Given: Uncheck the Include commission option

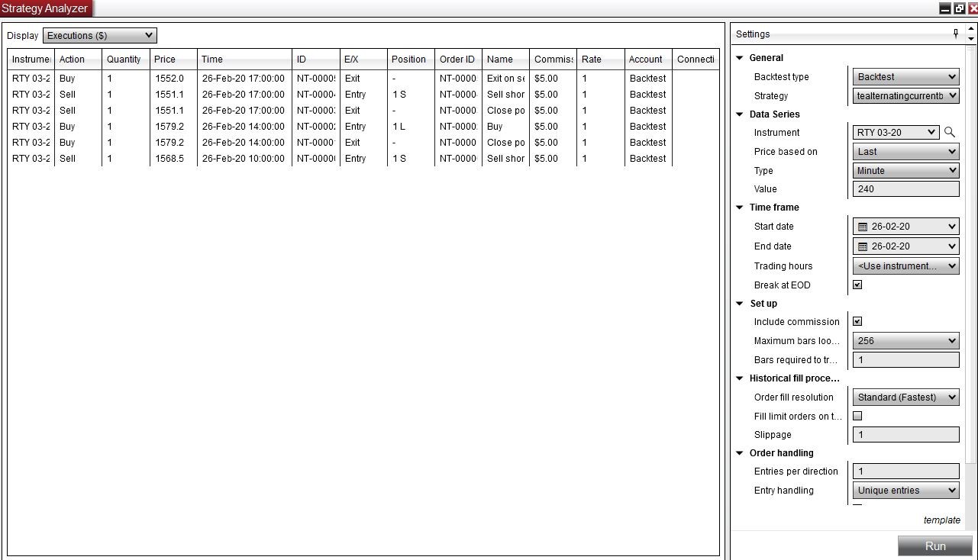Looking at the screenshot, I should click(857, 321).
